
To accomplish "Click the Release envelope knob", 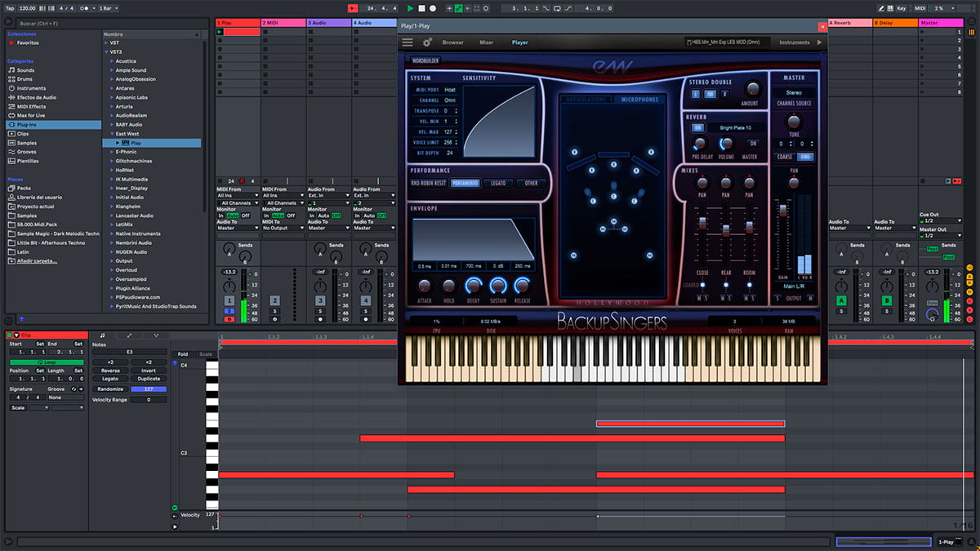I will pos(523,286).
